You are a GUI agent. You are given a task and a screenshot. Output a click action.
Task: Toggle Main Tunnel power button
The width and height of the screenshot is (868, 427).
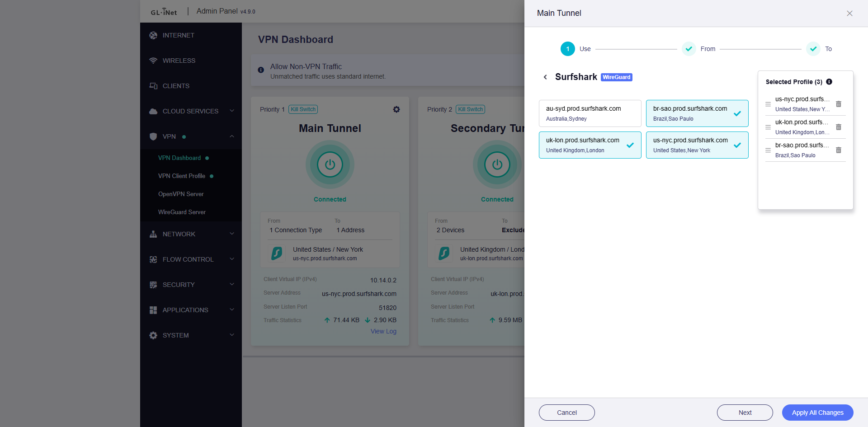330,164
